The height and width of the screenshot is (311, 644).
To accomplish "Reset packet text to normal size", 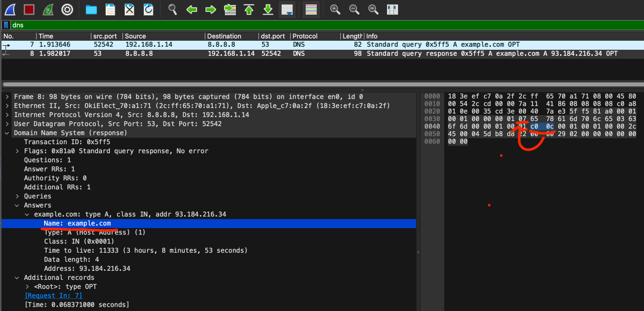I will point(373,9).
